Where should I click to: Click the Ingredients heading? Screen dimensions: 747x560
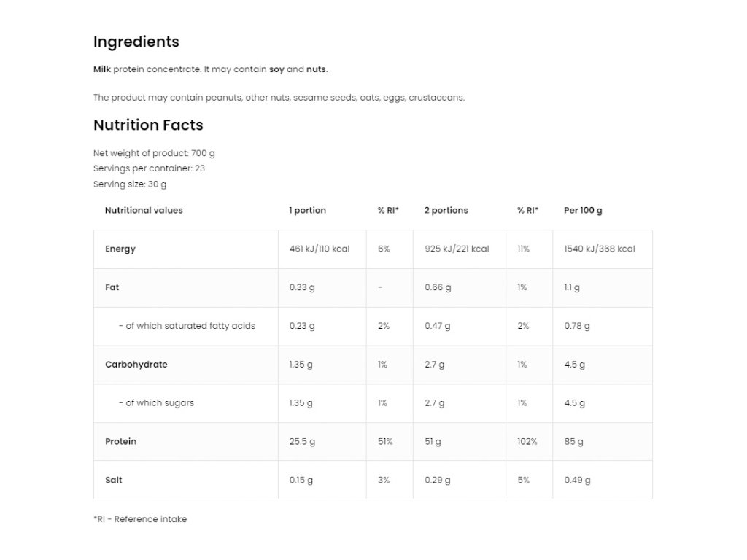click(136, 42)
